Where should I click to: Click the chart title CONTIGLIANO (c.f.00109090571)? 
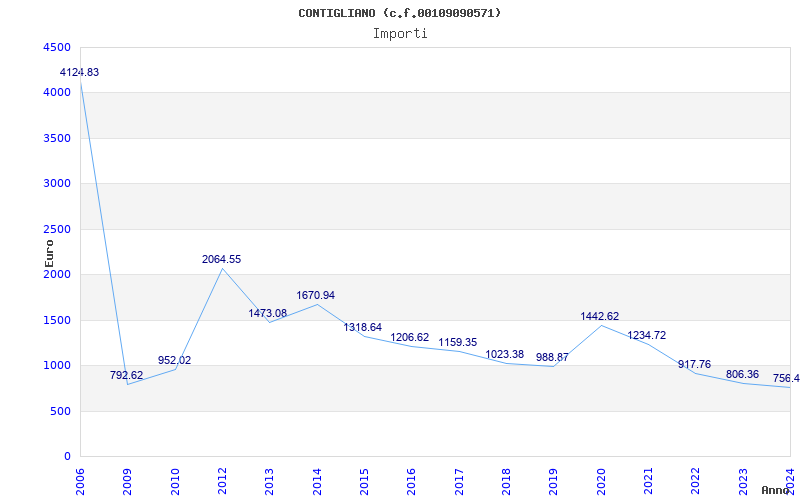[x=400, y=13]
